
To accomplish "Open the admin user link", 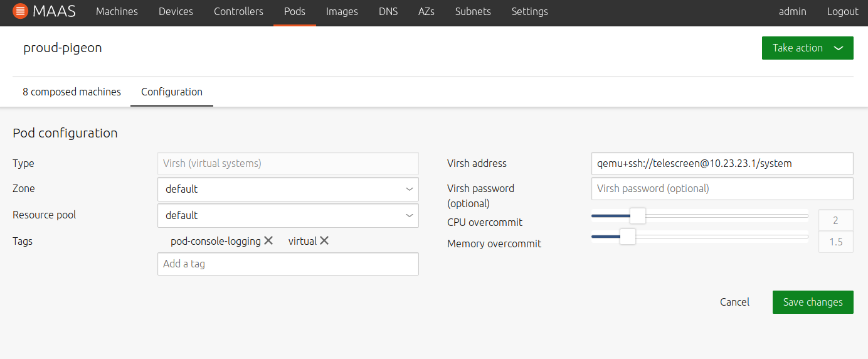I will [792, 11].
